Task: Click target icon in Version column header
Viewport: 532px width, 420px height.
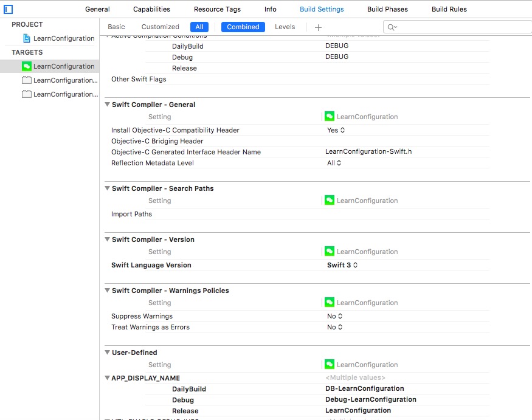Action: (330, 252)
